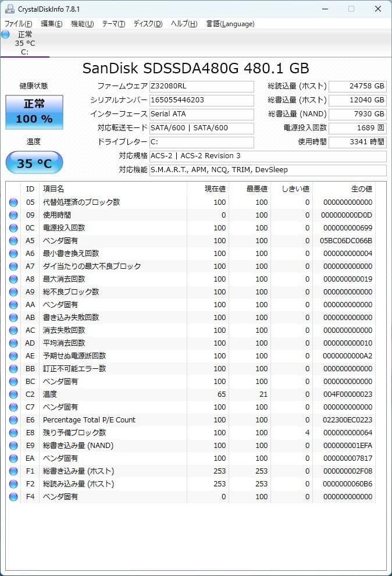
Task: Click status orb for attribute EA row
Action: tap(13, 458)
